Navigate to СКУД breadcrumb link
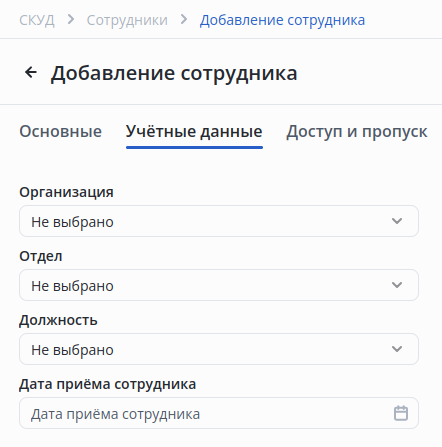 37,20
